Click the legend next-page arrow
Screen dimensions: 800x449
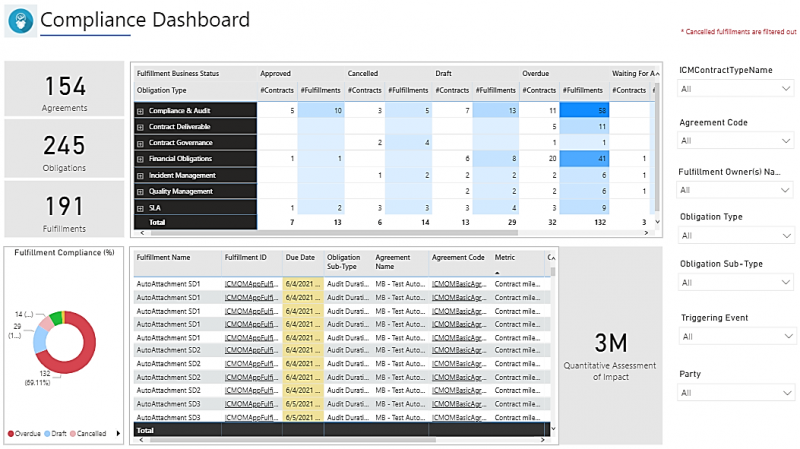(119, 433)
